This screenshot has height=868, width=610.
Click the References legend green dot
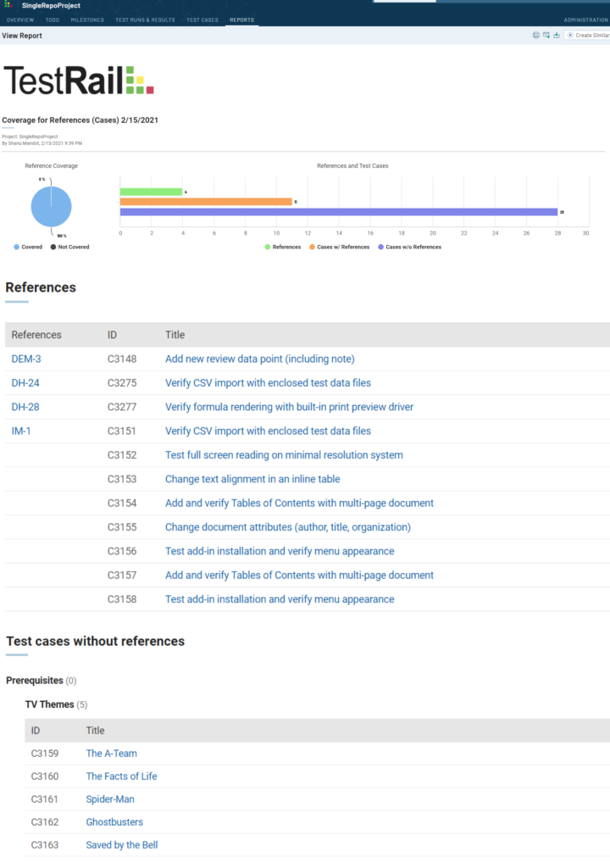pyautogui.click(x=268, y=247)
